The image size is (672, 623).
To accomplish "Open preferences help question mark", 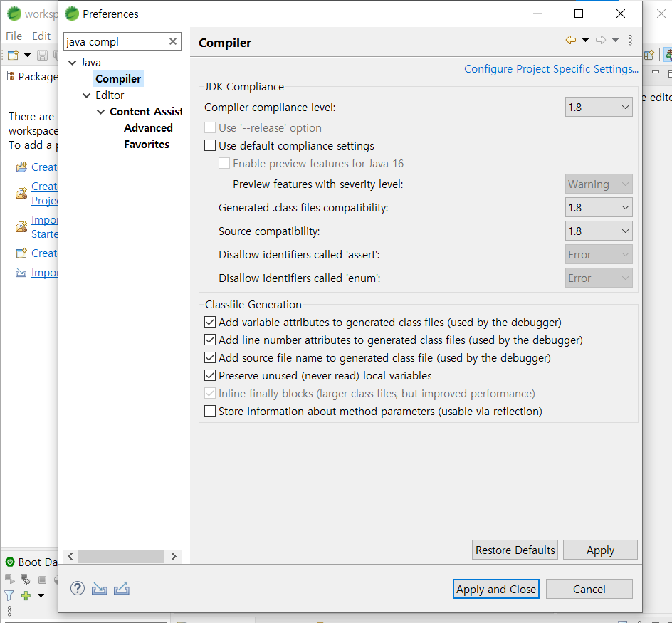I will (78, 588).
